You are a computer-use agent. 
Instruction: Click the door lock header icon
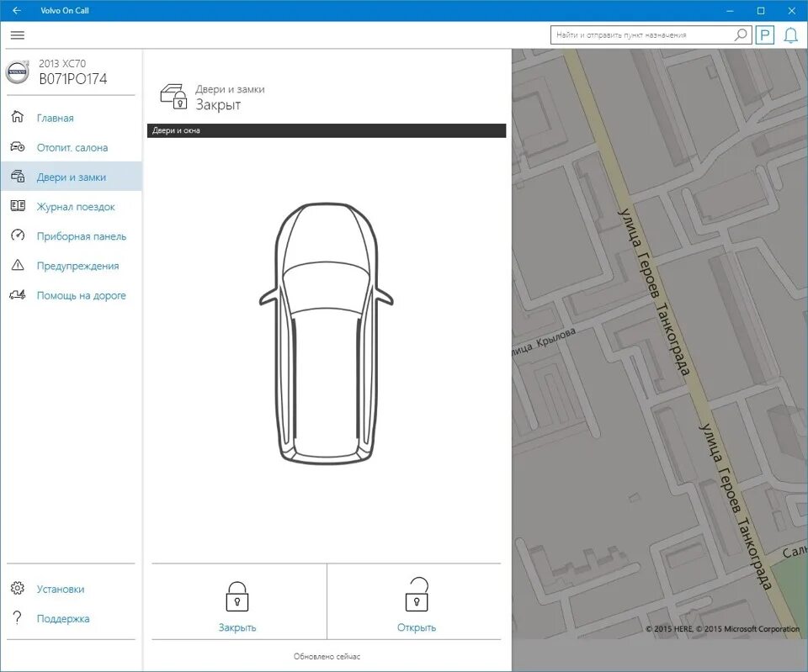tap(173, 96)
